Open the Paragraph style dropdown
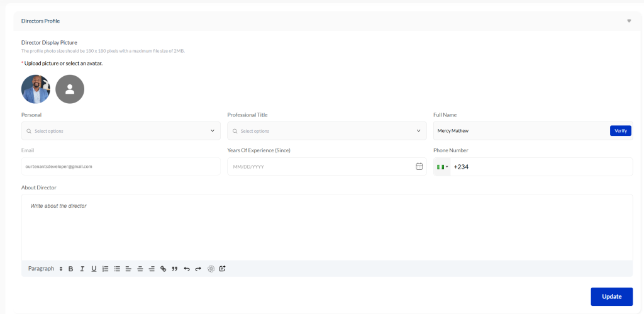Image resolution: width=644 pixels, height=314 pixels. pos(45,269)
